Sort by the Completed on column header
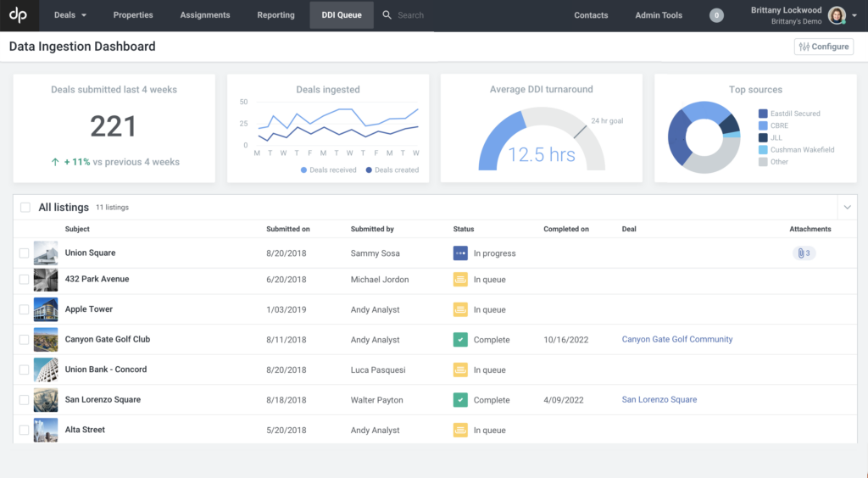Viewport: 868px width, 478px height. 565,229
